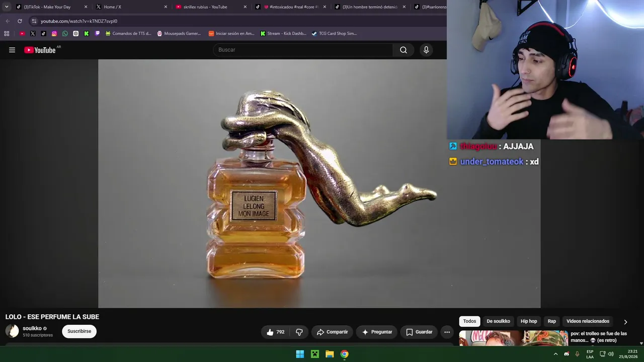Start voice search with the microphone icon

[426, 50]
